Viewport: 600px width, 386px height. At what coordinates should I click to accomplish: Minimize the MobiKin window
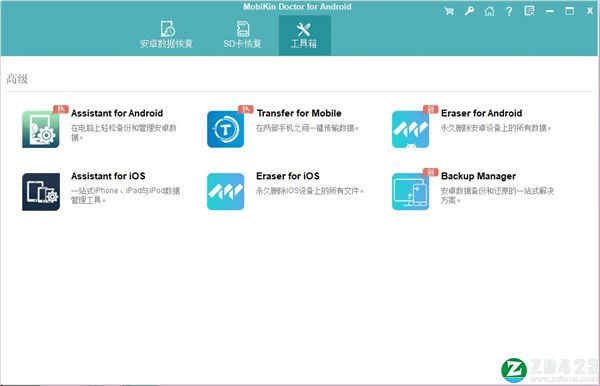point(550,11)
